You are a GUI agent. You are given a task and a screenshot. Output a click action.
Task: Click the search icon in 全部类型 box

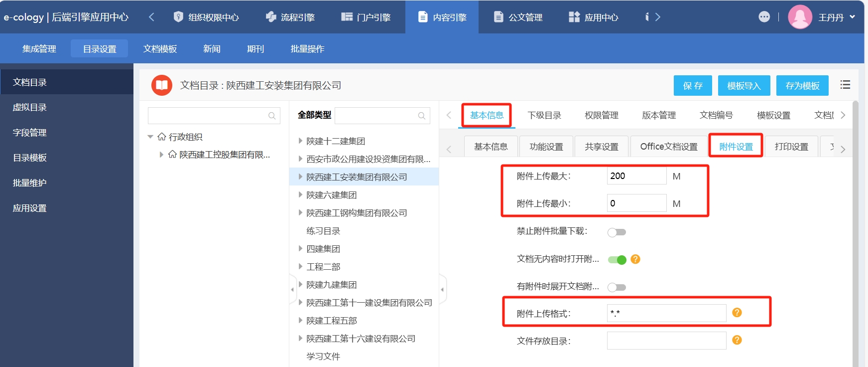coord(422,116)
